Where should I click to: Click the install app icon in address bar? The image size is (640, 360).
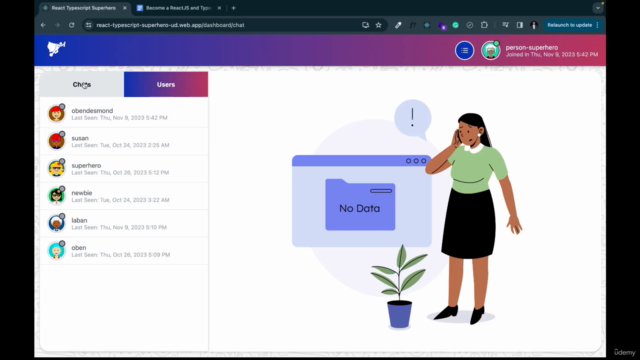(365, 25)
